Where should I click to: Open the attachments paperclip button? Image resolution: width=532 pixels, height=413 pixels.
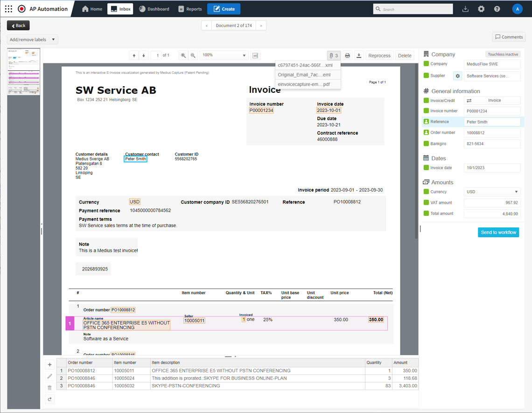click(x=334, y=55)
